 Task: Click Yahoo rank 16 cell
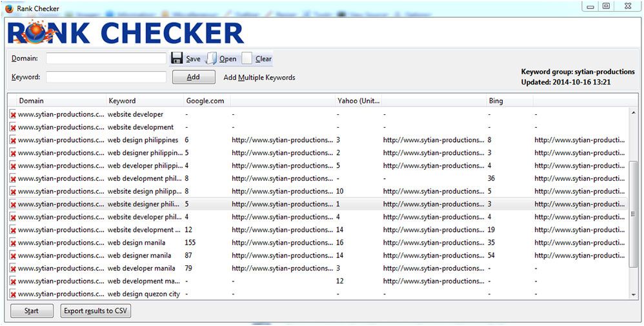[x=339, y=243]
